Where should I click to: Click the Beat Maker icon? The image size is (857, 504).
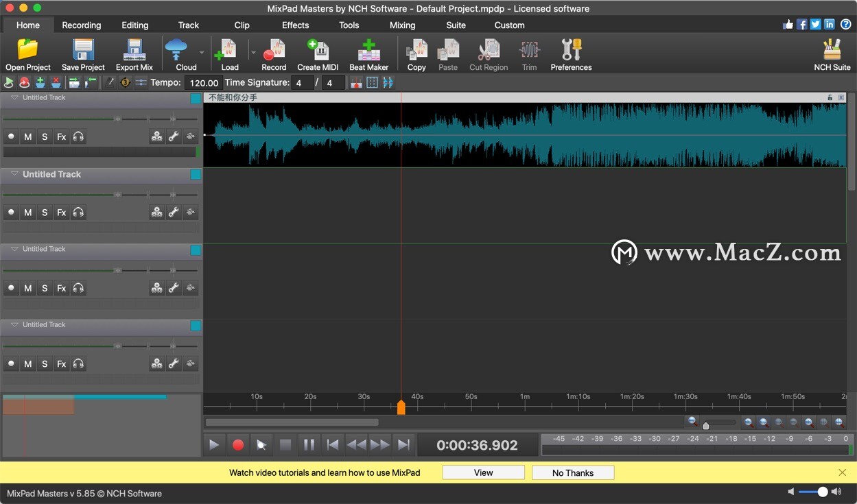[x=368, y=54]
